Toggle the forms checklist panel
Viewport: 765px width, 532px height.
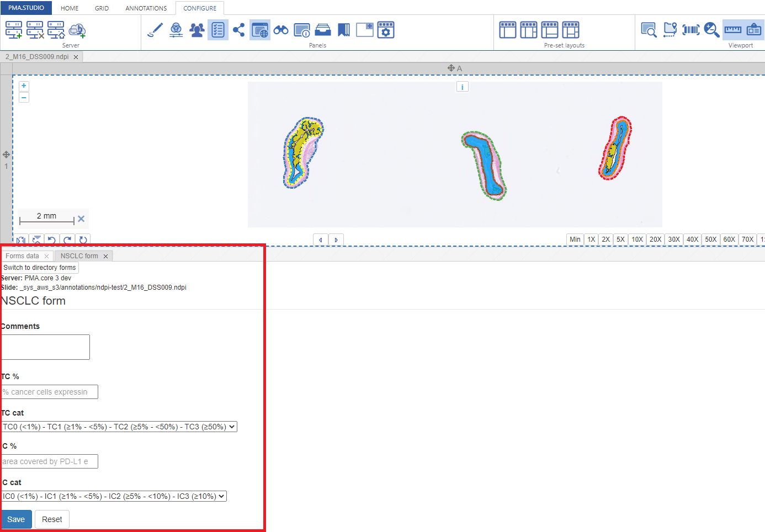click(218, 30)
